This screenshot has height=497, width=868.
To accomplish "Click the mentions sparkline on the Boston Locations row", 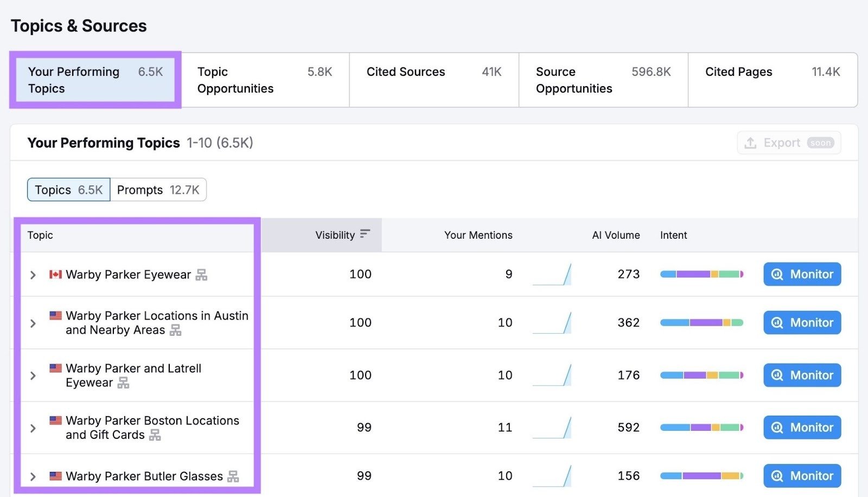I will point(552,428).
